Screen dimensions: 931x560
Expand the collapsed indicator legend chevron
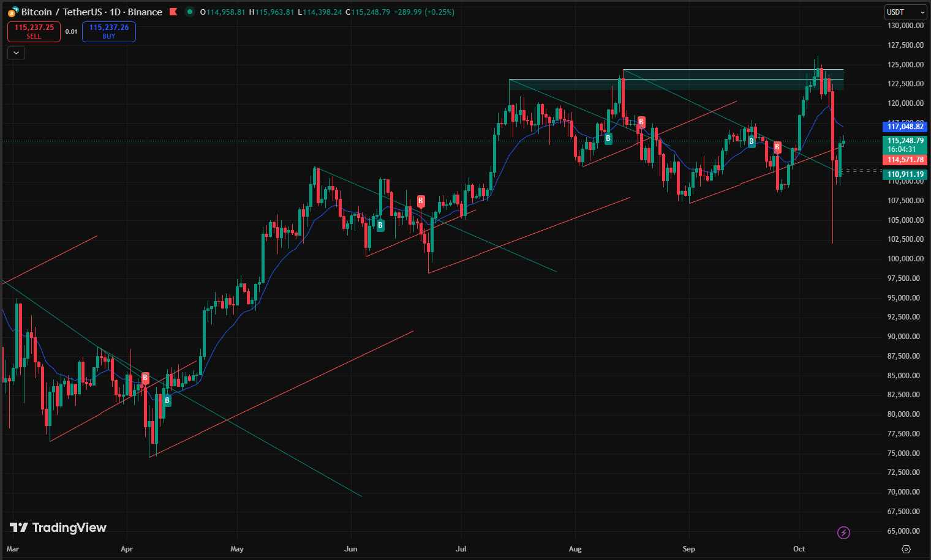point(16,53)
